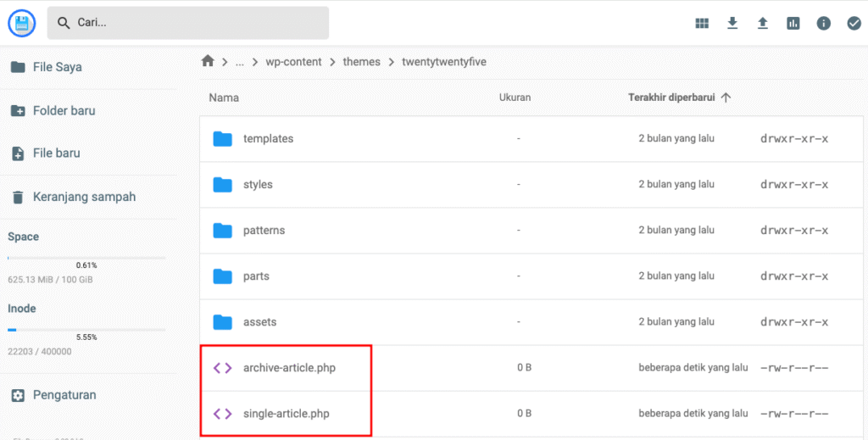This screenshot has height=440, width=868.
Task: Navigate to wp-content in breadcrumb
Action: click(x=293, y=62)
